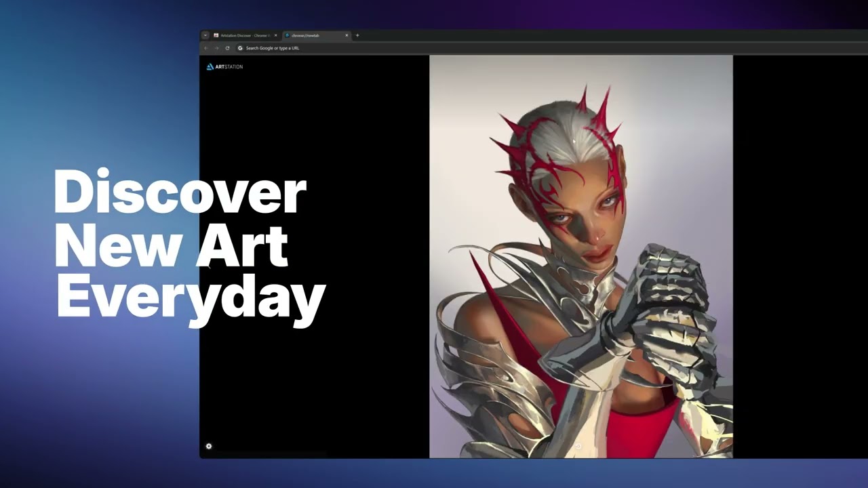Viewport: 868px width, 488px height.
Task: Switch to the Artstation Discover tab
Action: click(245, 35)
